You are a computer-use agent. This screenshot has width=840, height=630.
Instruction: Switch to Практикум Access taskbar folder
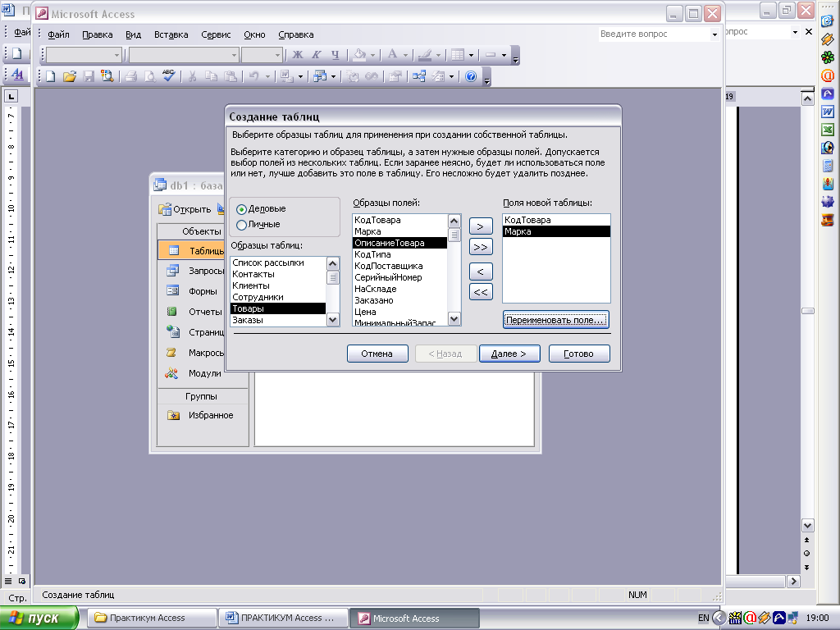coord(152,619)
